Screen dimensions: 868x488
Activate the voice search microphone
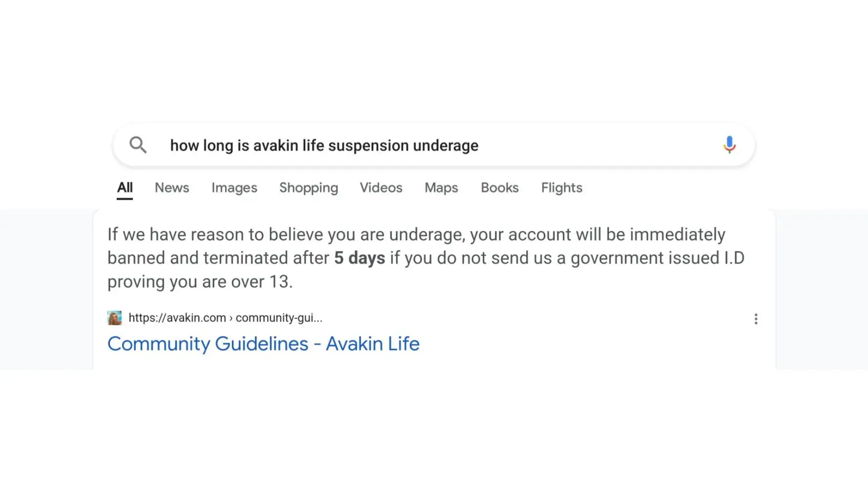[729, 145]
